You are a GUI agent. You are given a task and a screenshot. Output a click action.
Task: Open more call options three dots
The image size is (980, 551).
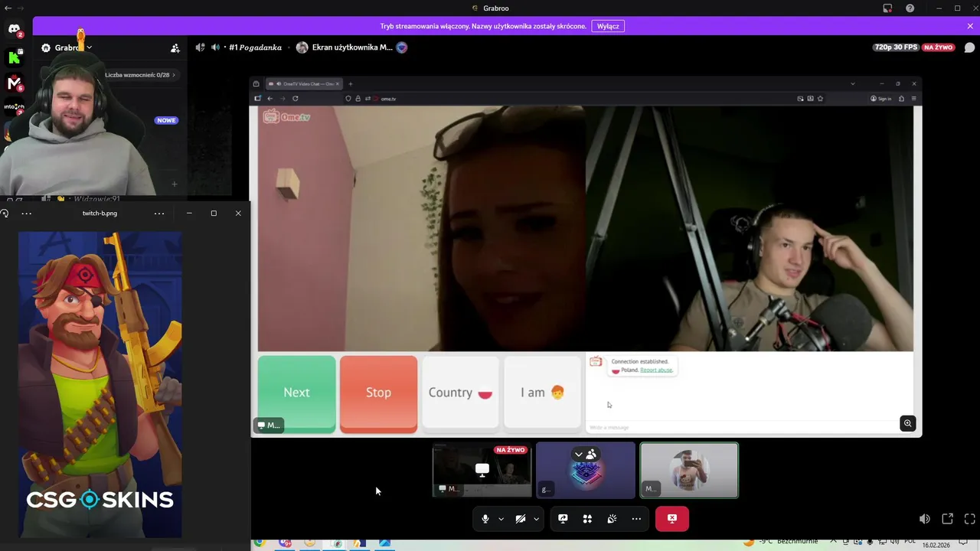[636, 519]
